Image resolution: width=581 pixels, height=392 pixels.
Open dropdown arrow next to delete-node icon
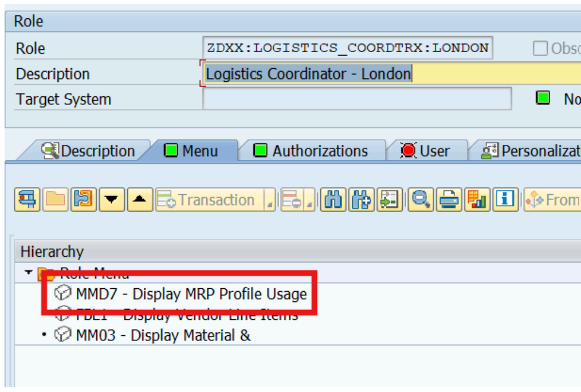(309, 201)
